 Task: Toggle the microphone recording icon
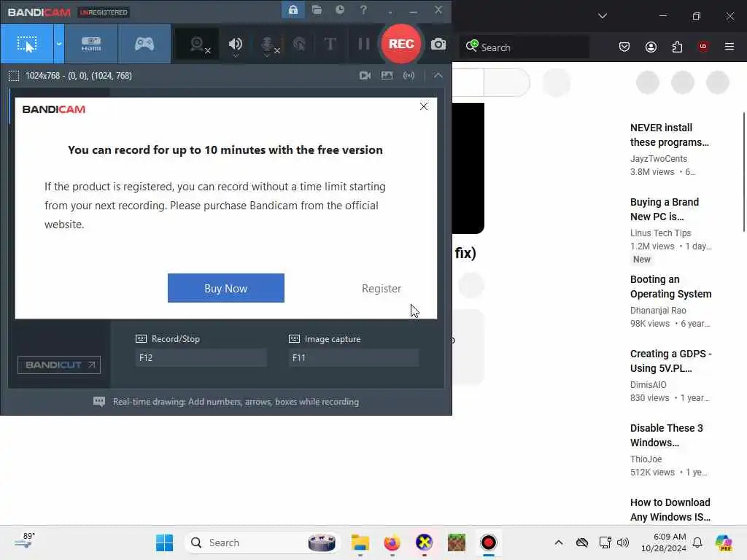tap(267, 45)
